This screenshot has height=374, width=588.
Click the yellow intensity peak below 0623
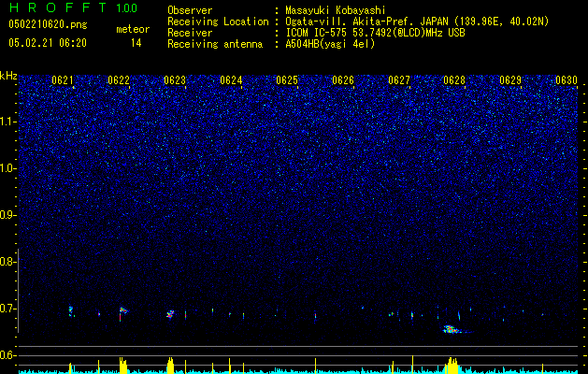[171, 366]
